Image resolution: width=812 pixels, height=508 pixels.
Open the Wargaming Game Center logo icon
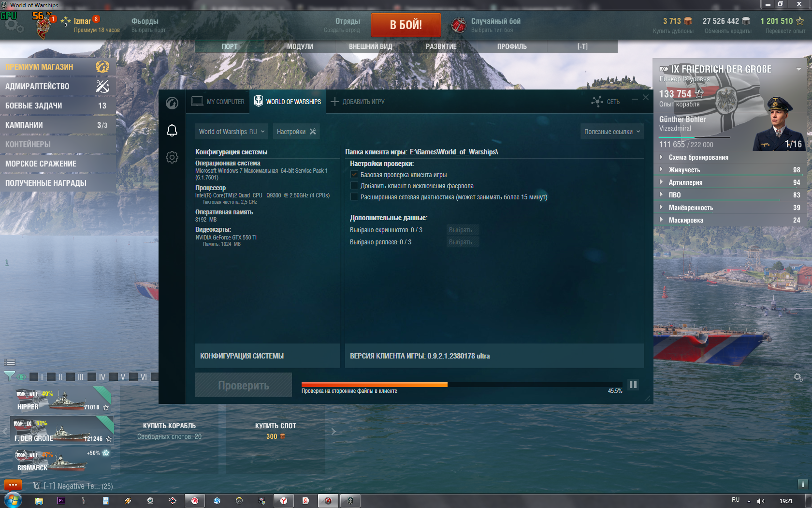tap(172, 103)
